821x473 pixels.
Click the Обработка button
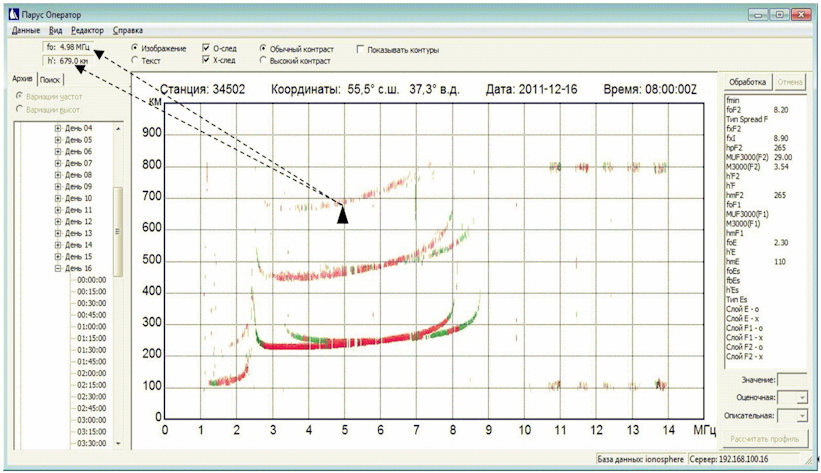747,82
